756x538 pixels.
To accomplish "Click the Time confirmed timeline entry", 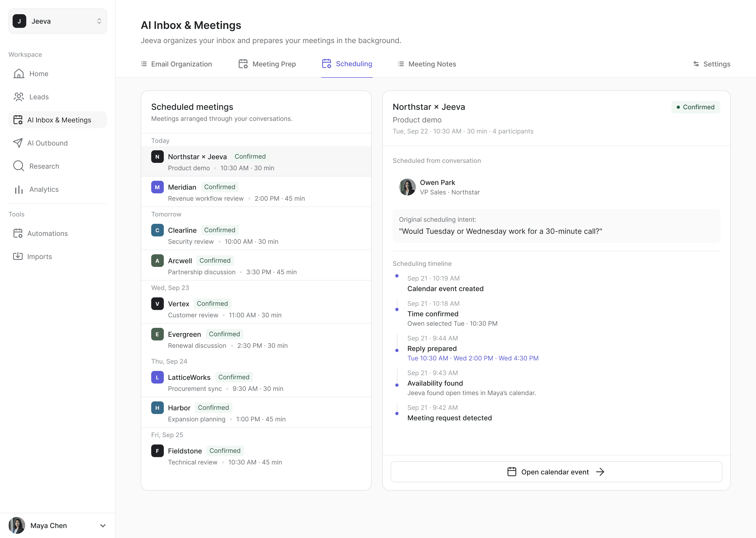I will coord(452,314).
